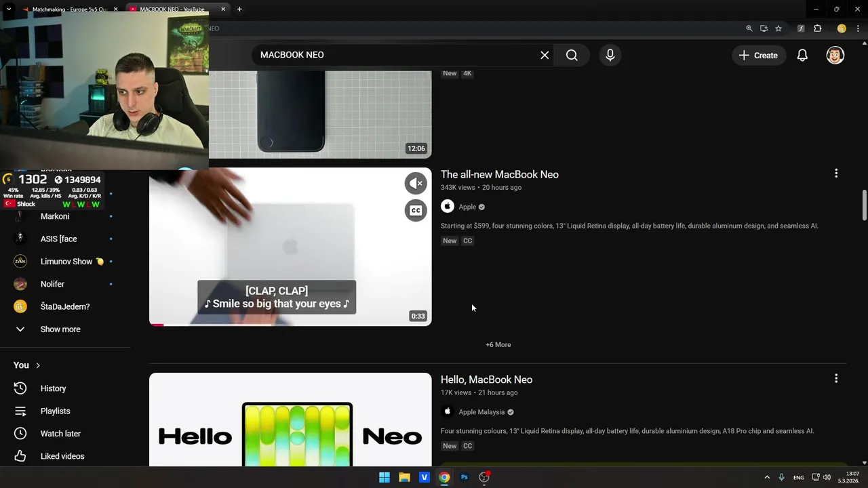Viewport: 868px width, 488px height.
Task: Click the magnifier search button
Action: pyautogui.click(x=572, y=55)
